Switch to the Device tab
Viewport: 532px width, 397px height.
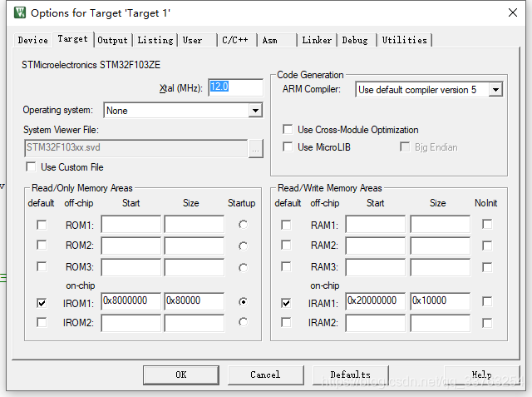33,40
